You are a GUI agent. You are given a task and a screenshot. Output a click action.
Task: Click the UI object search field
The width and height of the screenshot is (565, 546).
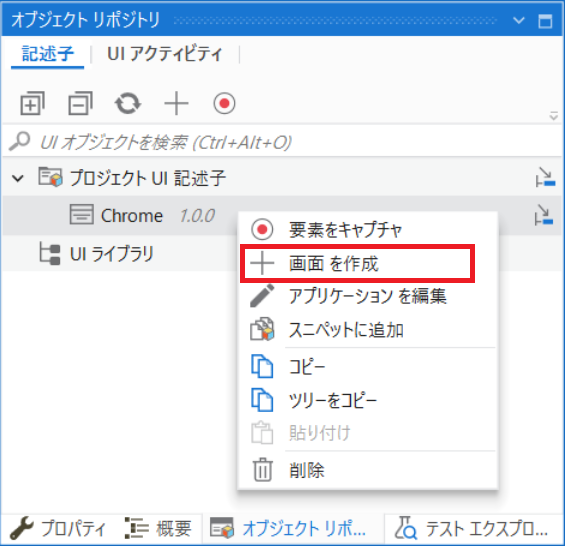click(282, 142)
